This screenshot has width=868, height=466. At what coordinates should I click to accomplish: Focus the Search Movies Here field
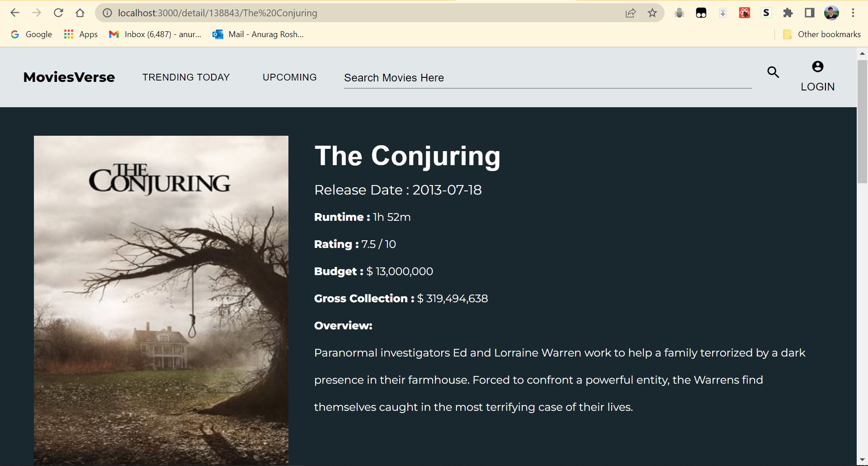click(x=547, y=78)
